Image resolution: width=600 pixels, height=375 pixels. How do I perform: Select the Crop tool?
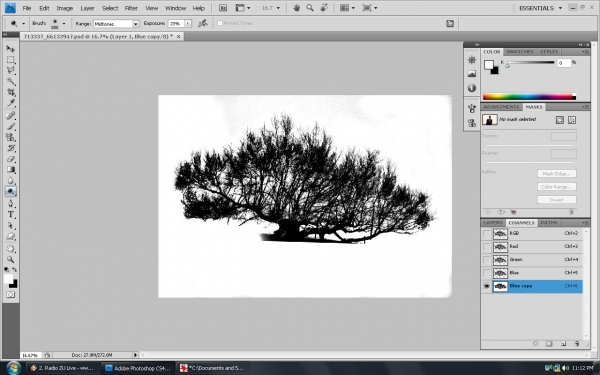point(10,92)
